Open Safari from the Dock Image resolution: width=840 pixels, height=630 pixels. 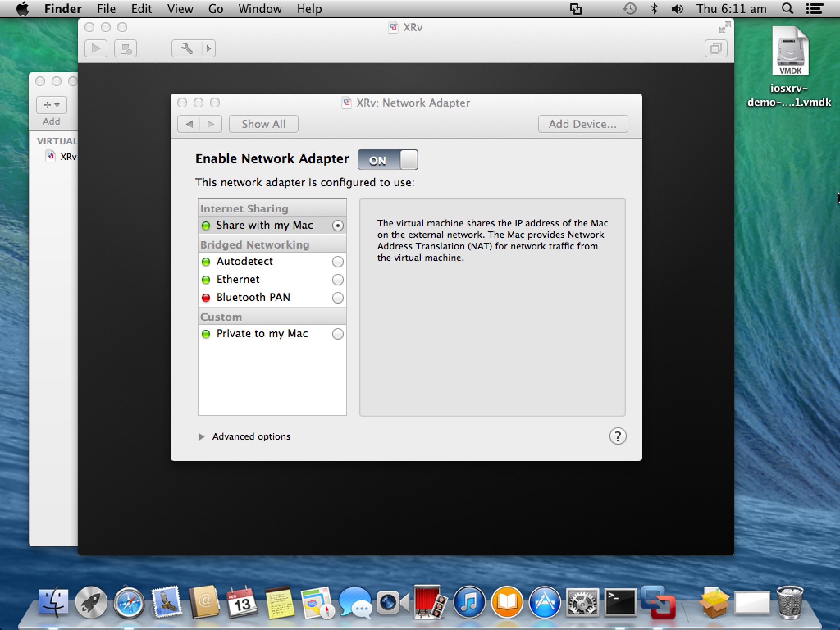[129, 603]
